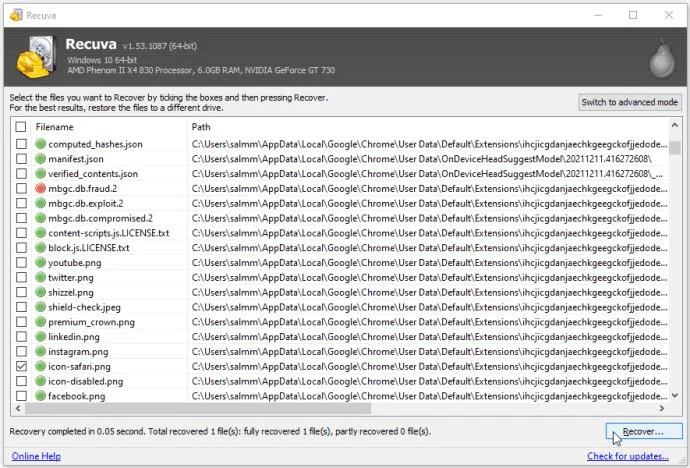Select the block.js.LICENSE.txt filename
Screen dimensions: 690x468
(89, 248)
